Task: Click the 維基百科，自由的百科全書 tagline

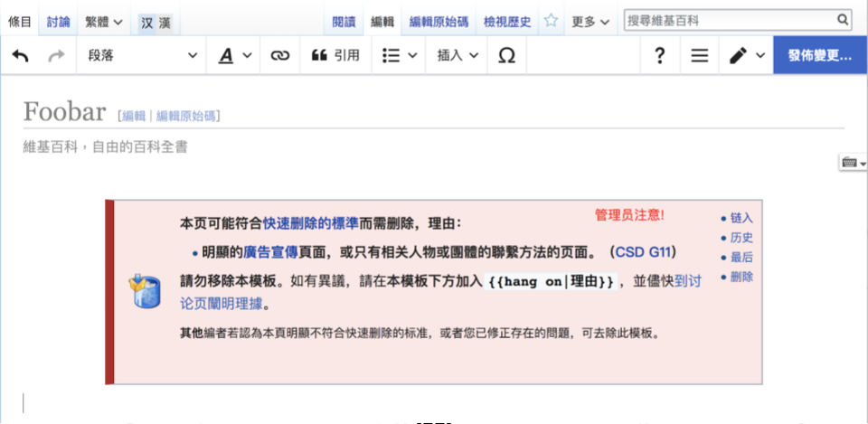Action: pyautogui.click(x=105, y=147)
